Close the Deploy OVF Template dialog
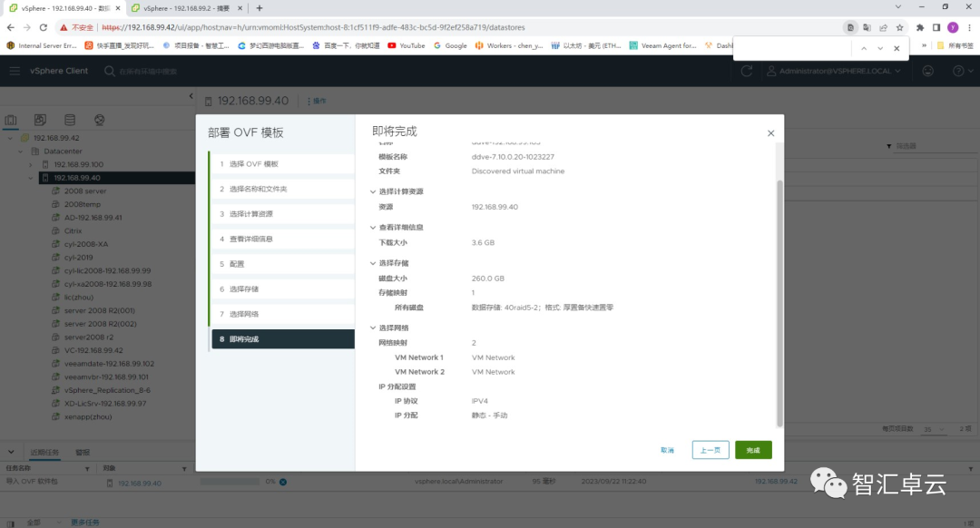Viewport: 980px width, 528px height. pyautogui.click(x=770, y=133)
